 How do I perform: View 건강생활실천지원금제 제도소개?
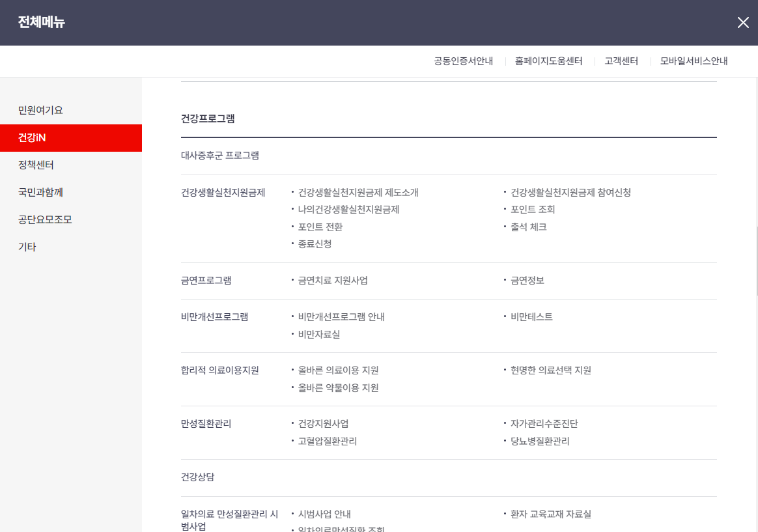(358, 192)
